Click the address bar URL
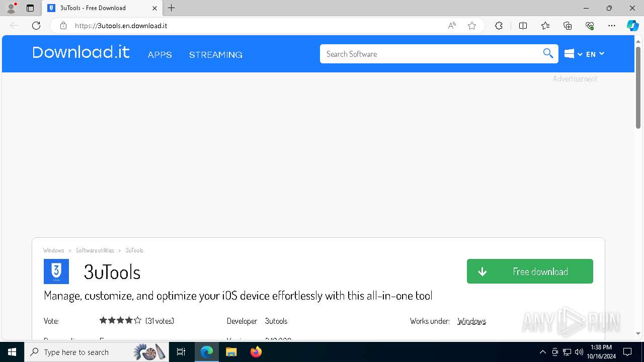 click(121, 26)
